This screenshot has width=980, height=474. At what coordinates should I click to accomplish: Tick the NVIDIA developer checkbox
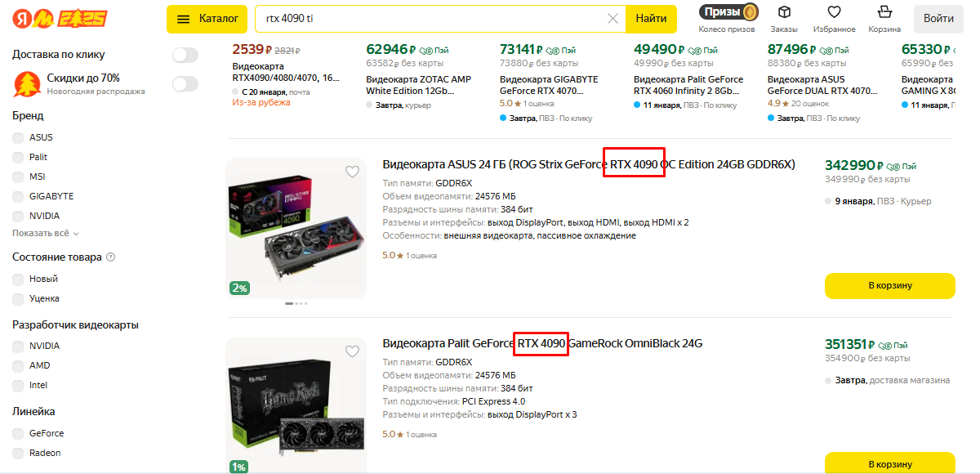click(x=18, y=346)
